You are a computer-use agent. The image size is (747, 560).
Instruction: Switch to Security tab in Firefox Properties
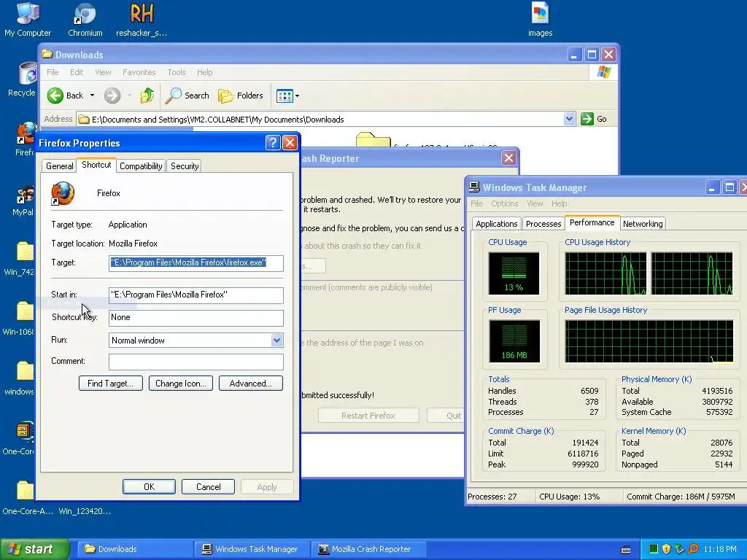pos(185,166)
